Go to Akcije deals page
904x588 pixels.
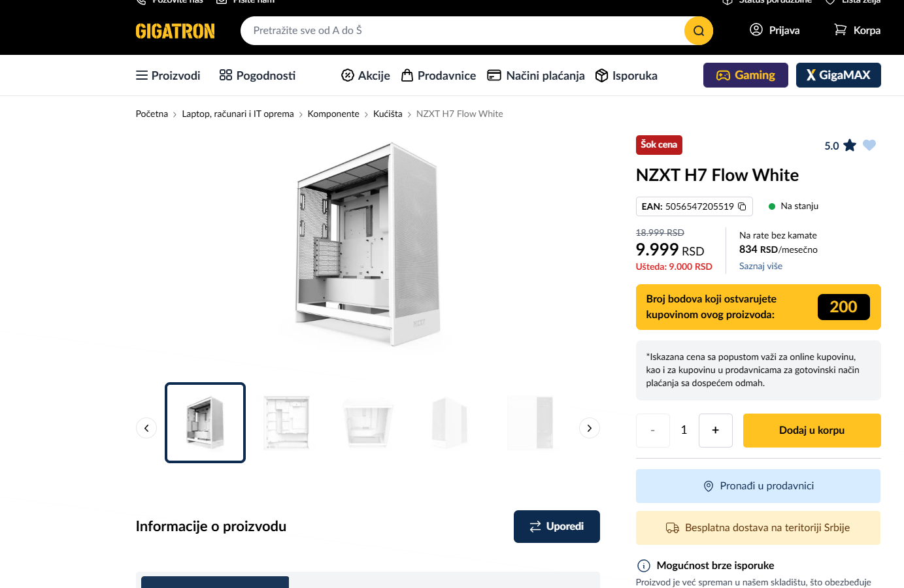(x=365, y=75)
